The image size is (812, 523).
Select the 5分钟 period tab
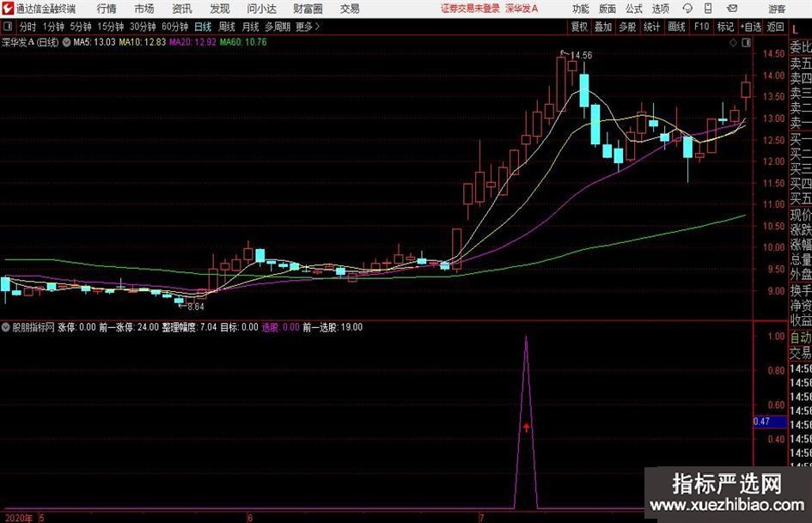81,27
